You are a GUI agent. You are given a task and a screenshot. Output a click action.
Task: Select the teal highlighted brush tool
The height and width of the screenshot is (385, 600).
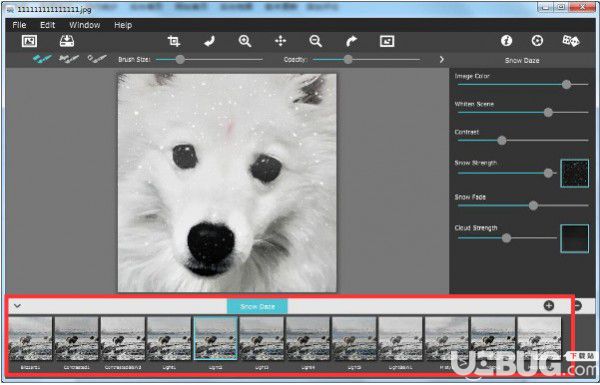pyautogui.click(x=42, y=59)
